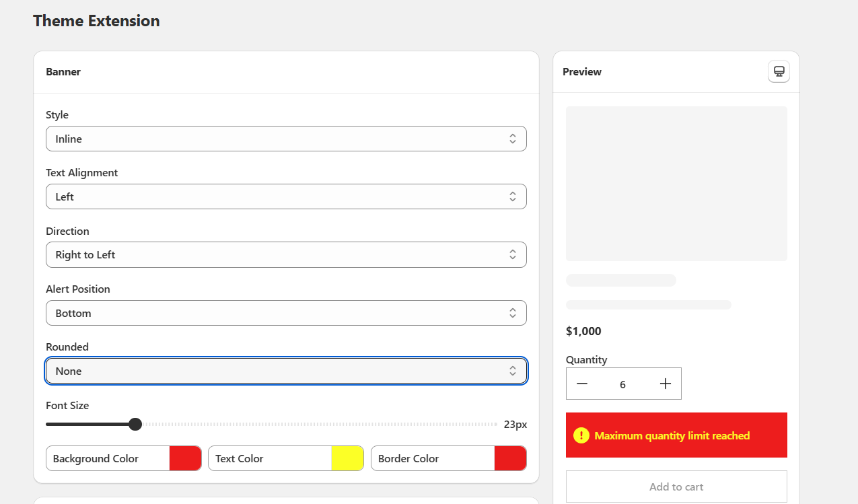Open the Direction dropdown showing Right to Left
This screenshot has width=858, height=504.
pos(285,254)
